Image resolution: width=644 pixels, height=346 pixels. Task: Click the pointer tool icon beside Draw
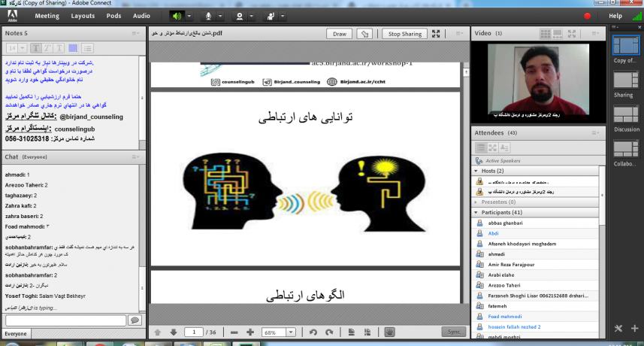[x=364, y=34]
